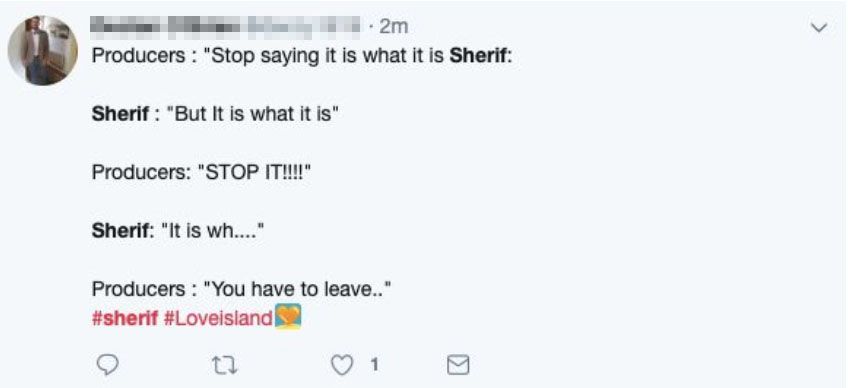
Task: Follow the #Loveisland hashtag link
Action: [217, 318]
